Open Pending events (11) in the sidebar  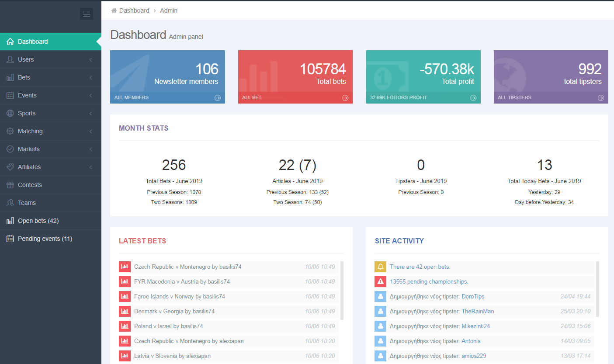click(x=45, y=239)
